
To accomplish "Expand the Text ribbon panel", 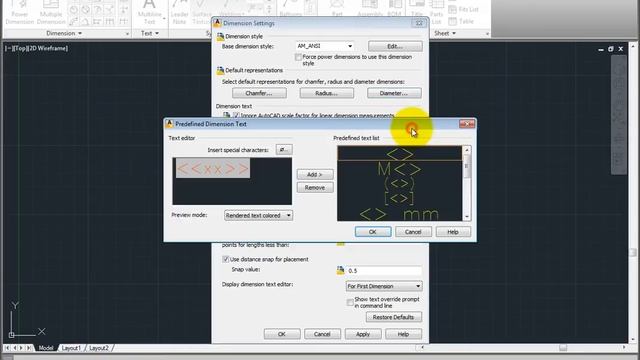I will 150,33.
